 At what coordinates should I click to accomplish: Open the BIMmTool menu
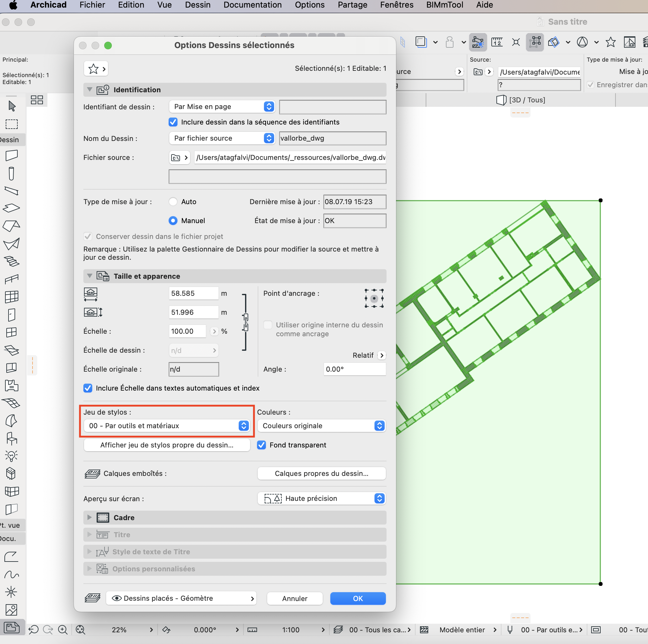pyautogui.click(x=445, y=5)
